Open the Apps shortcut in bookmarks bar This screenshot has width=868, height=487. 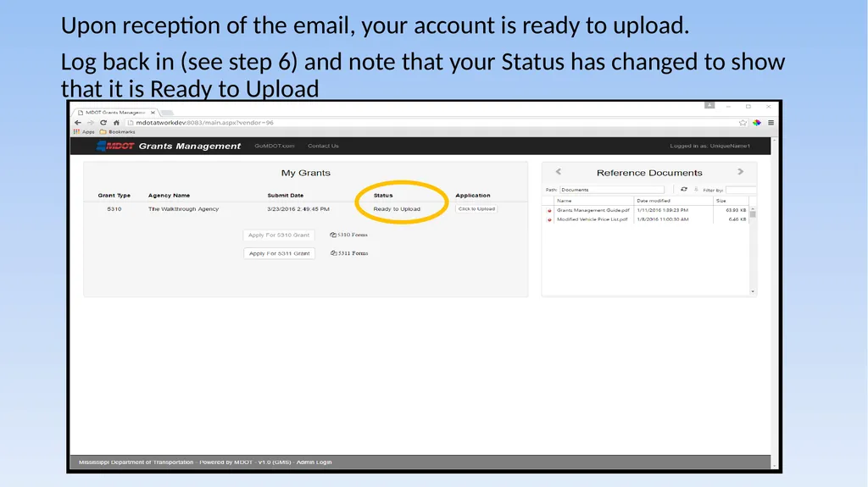click(x=84, y=132)
